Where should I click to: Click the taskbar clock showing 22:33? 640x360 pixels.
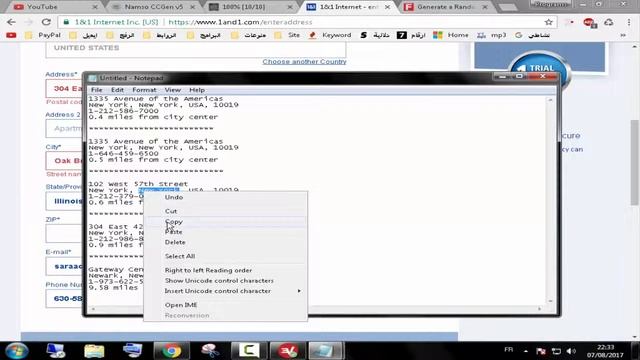[x=605, y=351]
